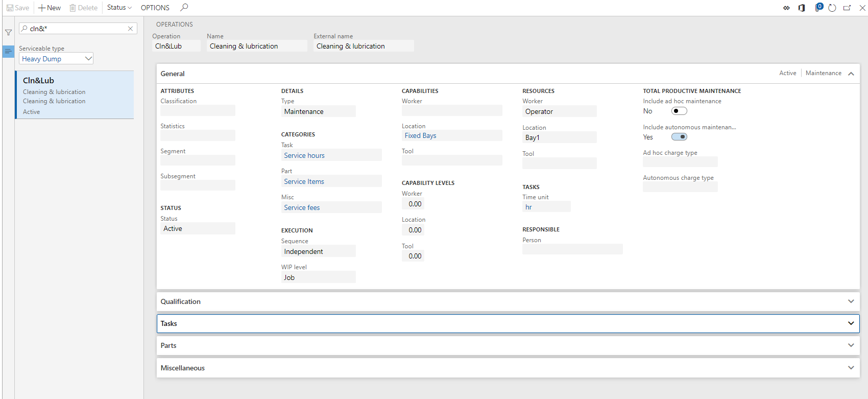Click the Operation field Cln&Lub

(x=176, y=46)
